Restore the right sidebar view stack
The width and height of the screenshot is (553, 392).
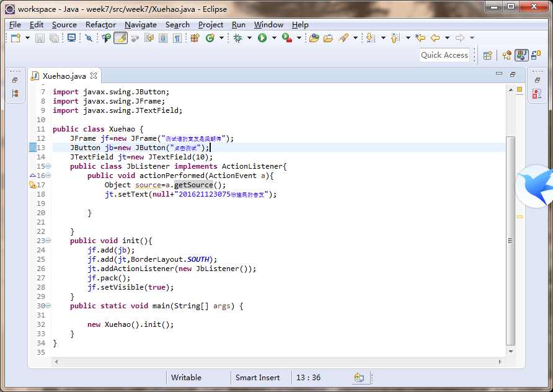tap(537, 80)
